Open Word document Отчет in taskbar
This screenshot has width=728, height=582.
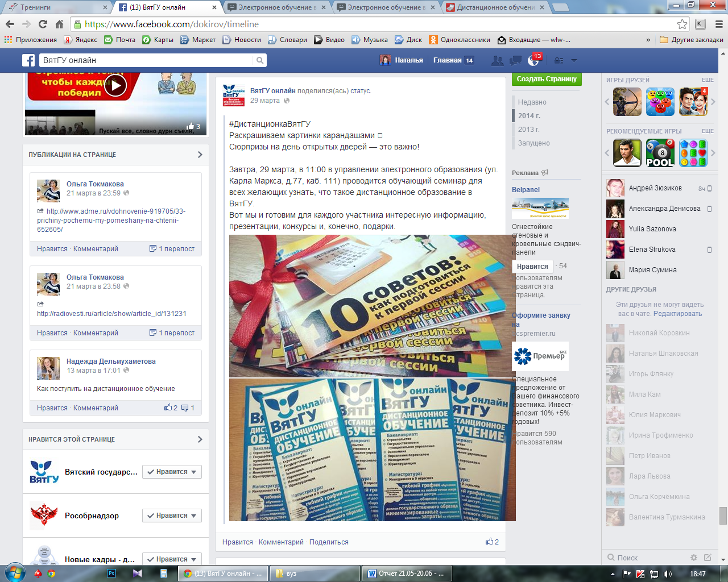[x=407, y=573]
